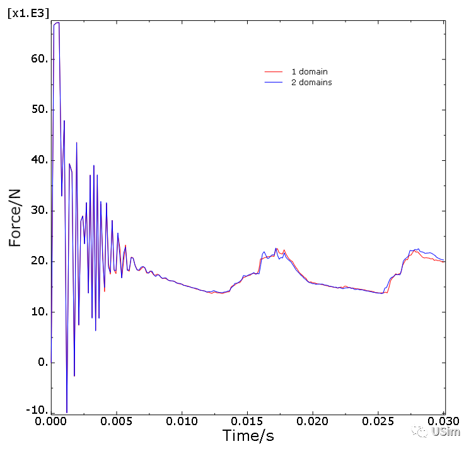Click the x-axis tick label '0.020'
The image size is (476, 451).
click(312, 421)
